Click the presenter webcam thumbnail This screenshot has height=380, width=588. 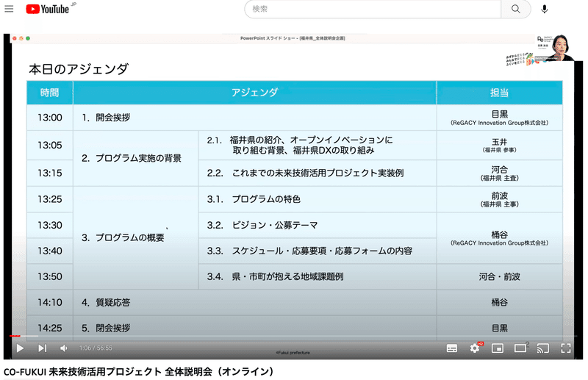(554, 47)
